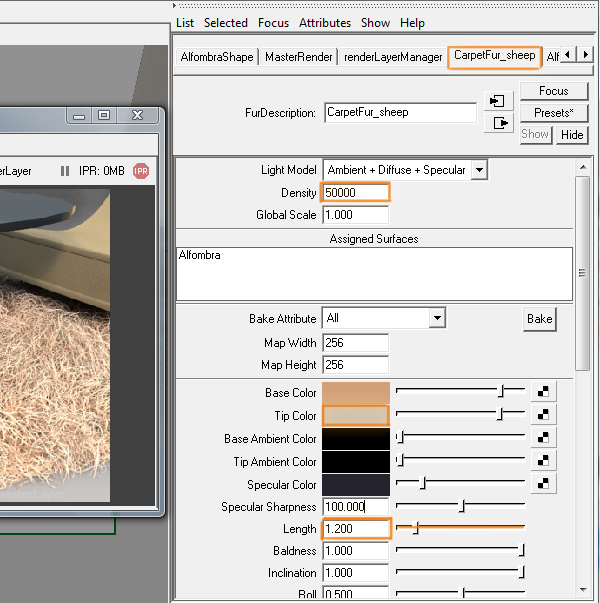600x603 pixels.
Task: Click the Specular Color slider
Action: tap(460, 482)
